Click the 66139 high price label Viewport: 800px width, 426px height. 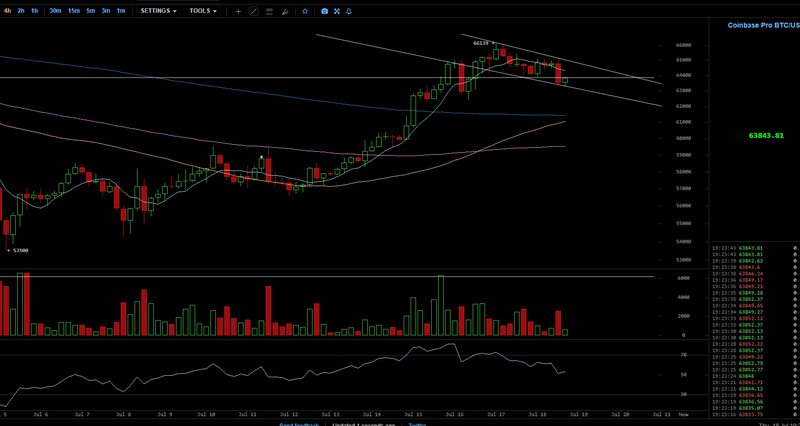click(481, 43)
